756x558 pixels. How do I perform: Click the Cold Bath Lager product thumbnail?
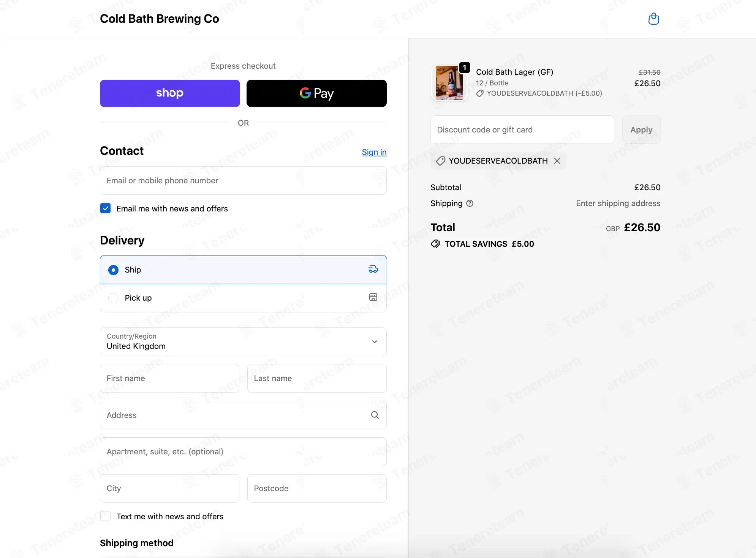tap(449, 82)
